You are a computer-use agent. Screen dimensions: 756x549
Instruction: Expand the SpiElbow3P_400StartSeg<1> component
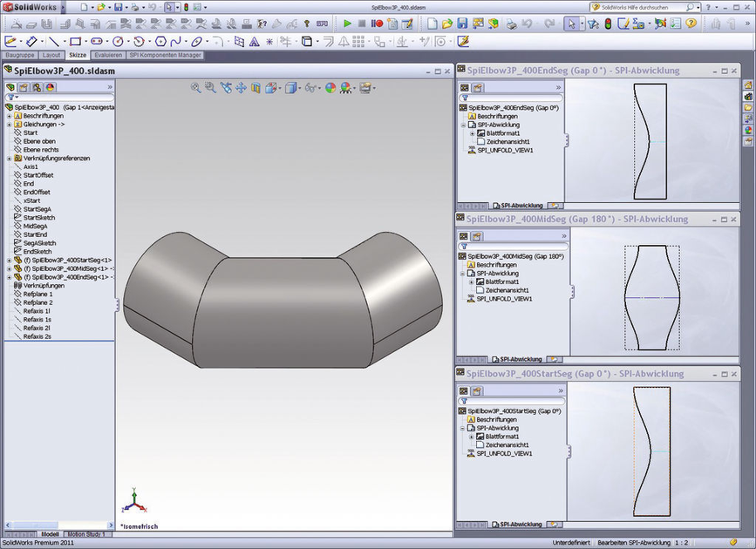10,261
